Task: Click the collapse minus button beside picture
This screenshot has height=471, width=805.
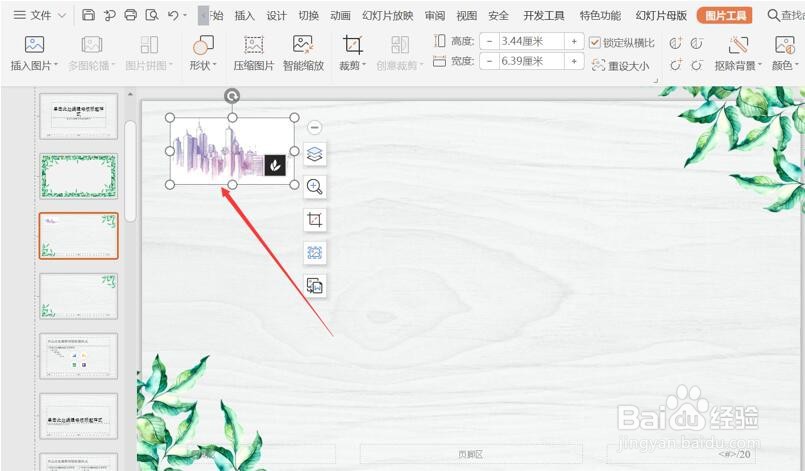Action: (315, 127)
